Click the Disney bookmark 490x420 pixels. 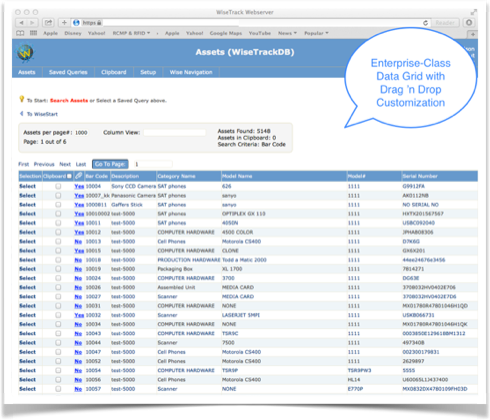coord(73,33)
